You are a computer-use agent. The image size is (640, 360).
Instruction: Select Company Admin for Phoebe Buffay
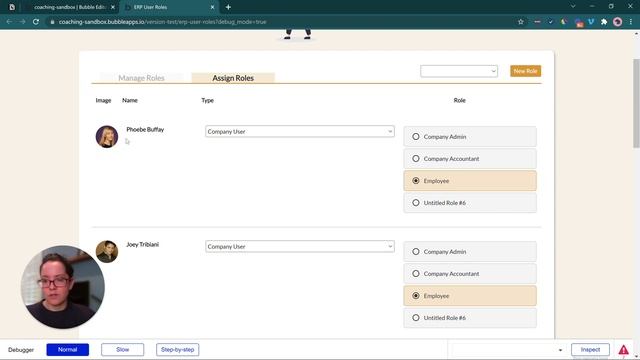tap(470, 137)
